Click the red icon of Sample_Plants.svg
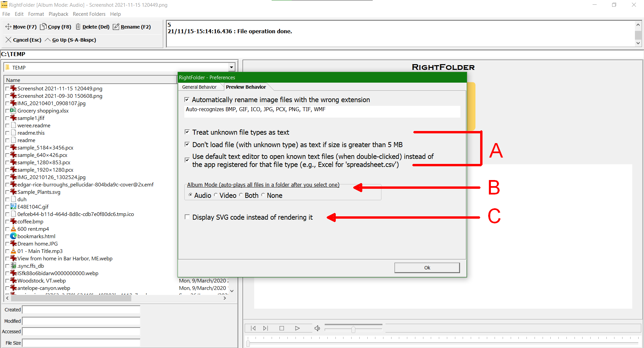Image resolution: width=644 pixels, height=348 pixels. click(x=13, y=192)
